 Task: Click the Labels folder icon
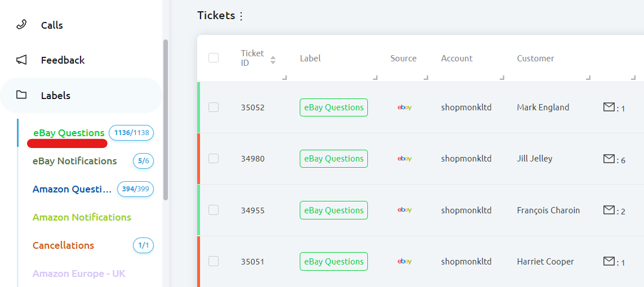[x=21, y=95]
